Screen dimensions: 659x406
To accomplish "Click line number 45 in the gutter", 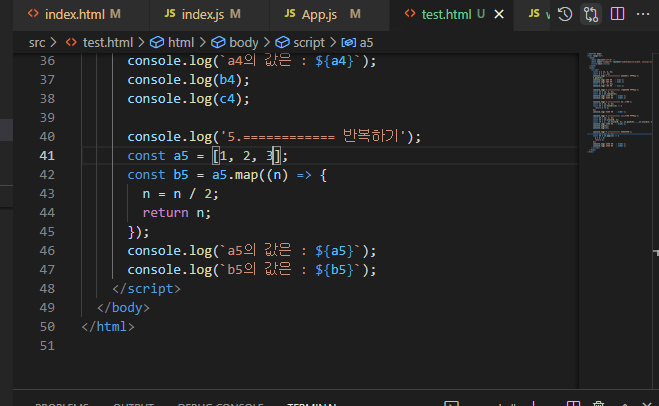I will coord(47,232).
